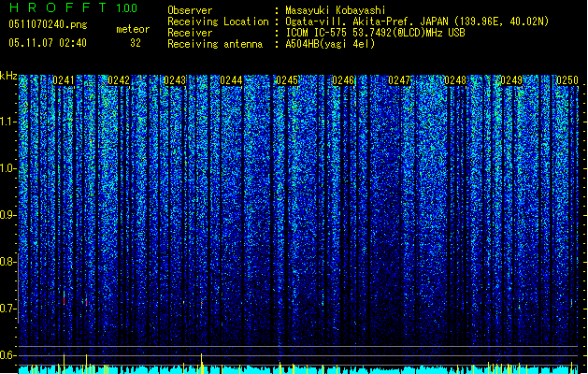Select the filename 0511070240.png
This screenshot has height=374, width=588.
point(48,24)
